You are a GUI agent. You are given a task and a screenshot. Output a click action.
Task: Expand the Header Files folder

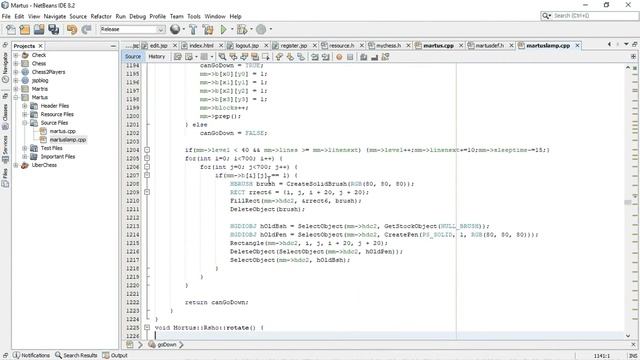click(24, 106)
